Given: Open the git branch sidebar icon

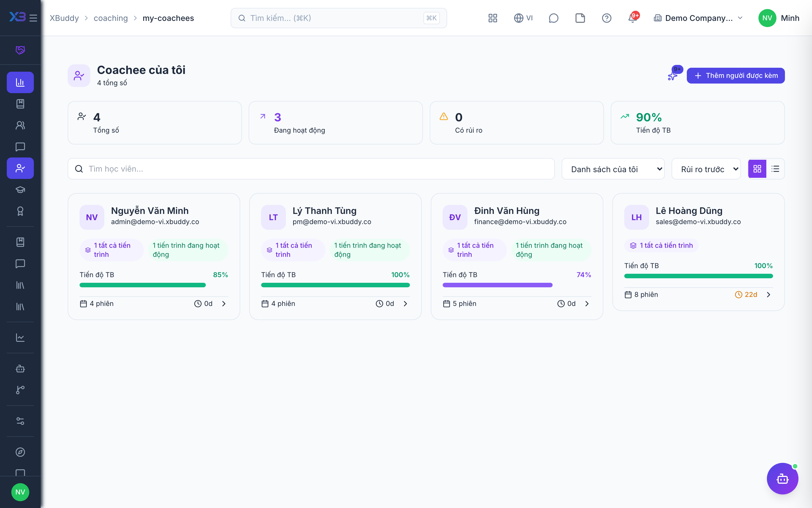Looking at the screenshot, I should [20, 390].
